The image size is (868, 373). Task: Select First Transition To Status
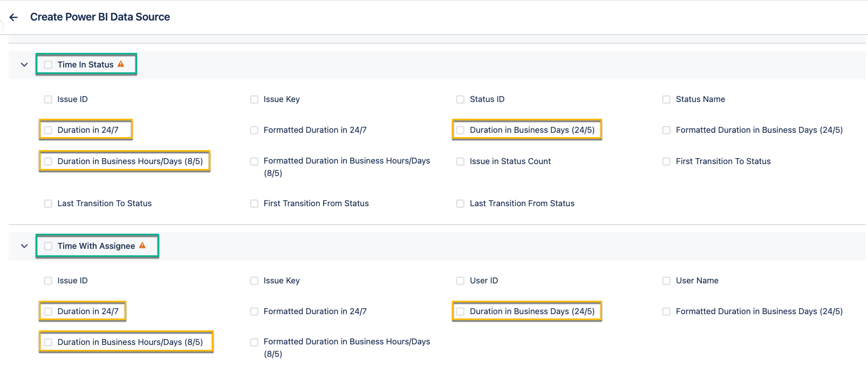(x=666, y=161)
